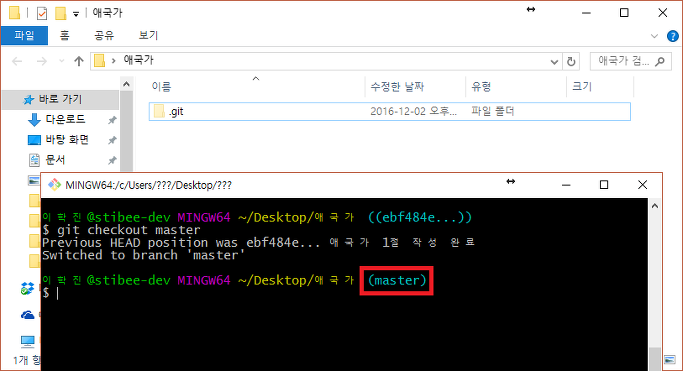Open the recent locations dropdown arrow

(x=61, y=61)
